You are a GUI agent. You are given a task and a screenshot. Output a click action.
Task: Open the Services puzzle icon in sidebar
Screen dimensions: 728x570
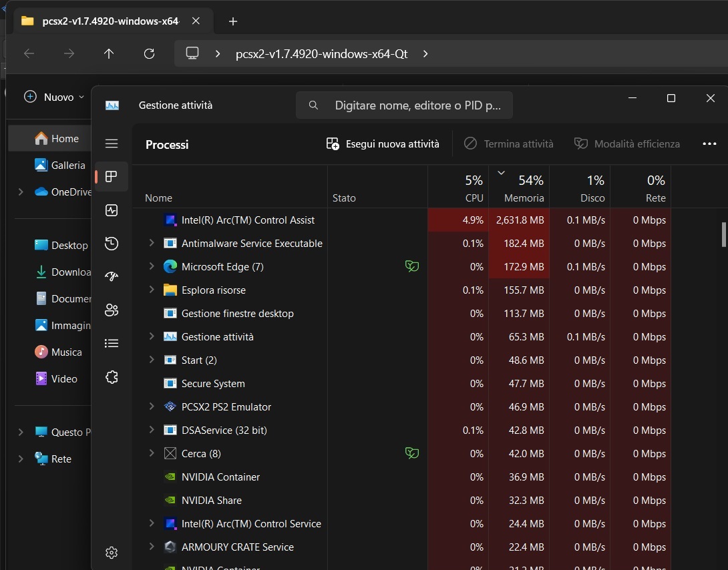pyautogui.click(x=112, y=377)
